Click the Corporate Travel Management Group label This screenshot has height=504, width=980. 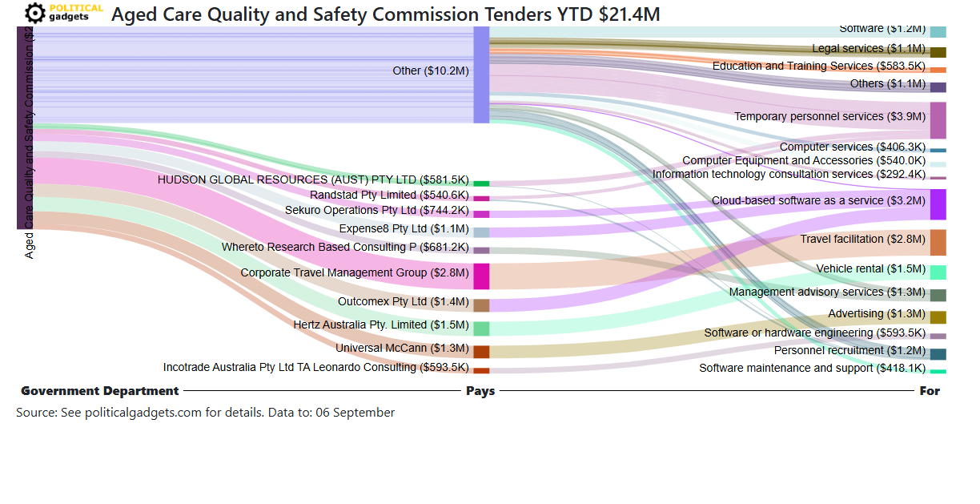(355, 272)
